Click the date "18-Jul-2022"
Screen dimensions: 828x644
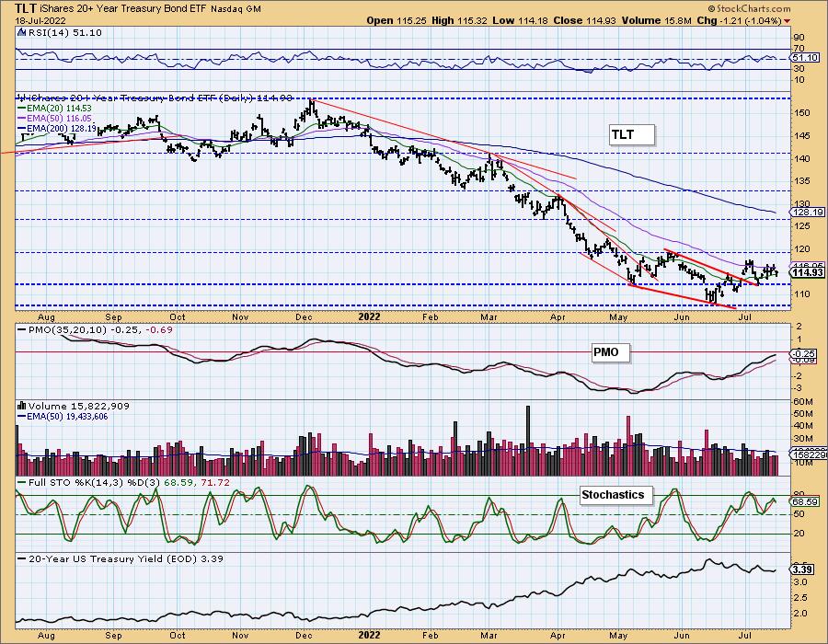pos(40,20)
